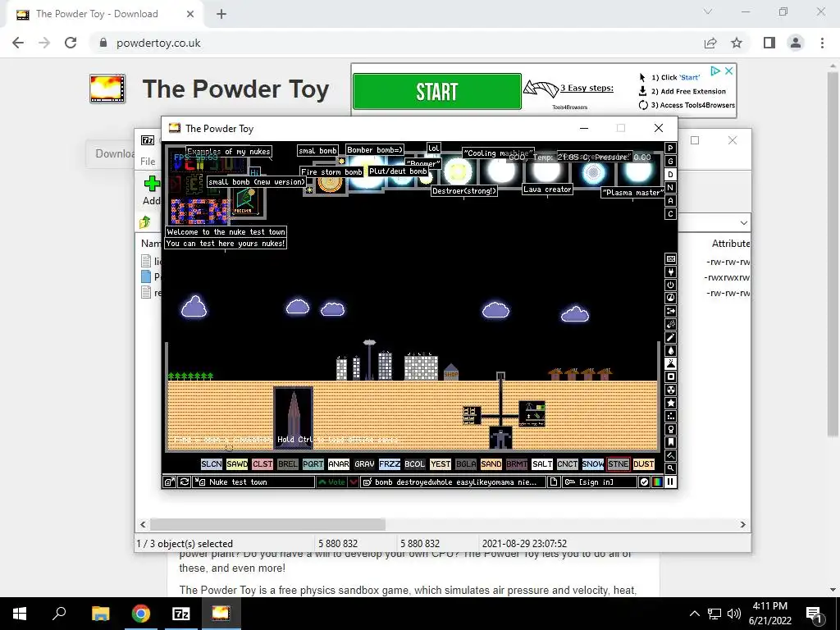Screen dimensions: 840x630
Task: Open the Radioactive element category
Action: [670, 390]
